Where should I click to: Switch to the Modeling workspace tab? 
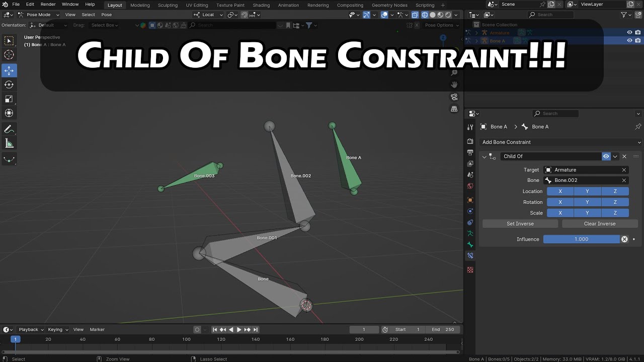pyautogui.click(x=140, y=5)
